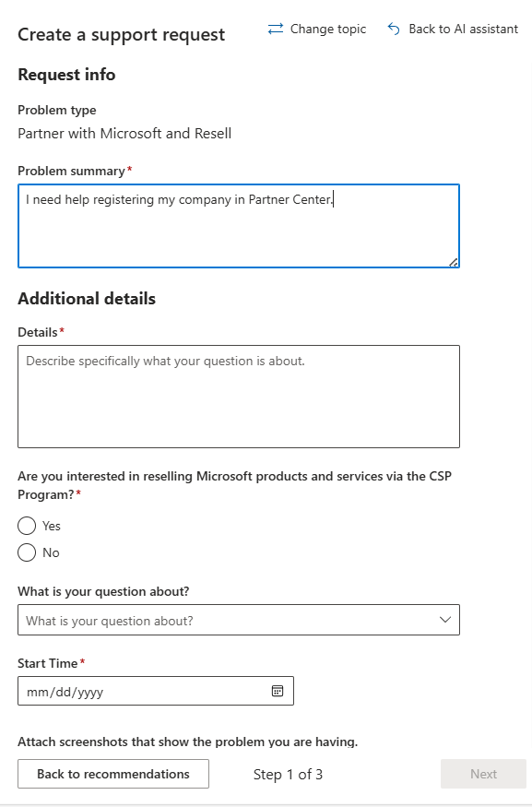Click the "Details" field label
Screen dimensions: 532x807
[x=38, y=332]
